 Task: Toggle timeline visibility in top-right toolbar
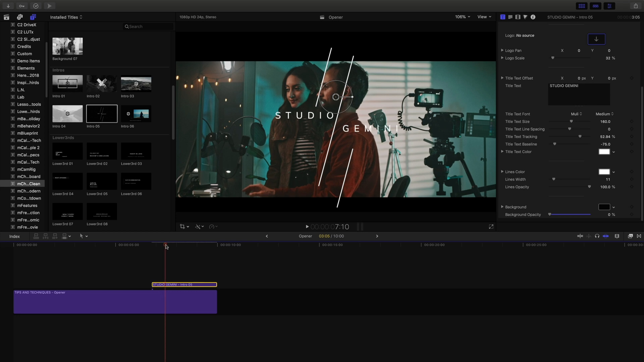click(x=595, y=6)
